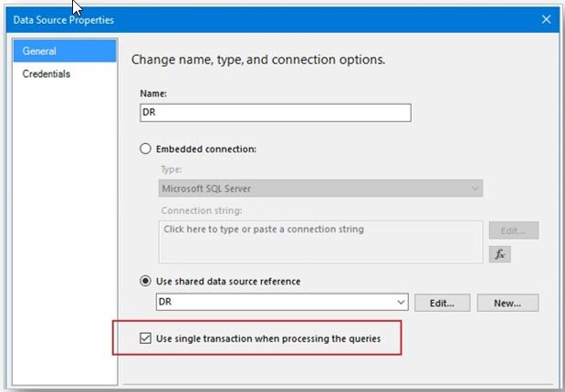Click the Type dropdown chevron

[476, 189]
